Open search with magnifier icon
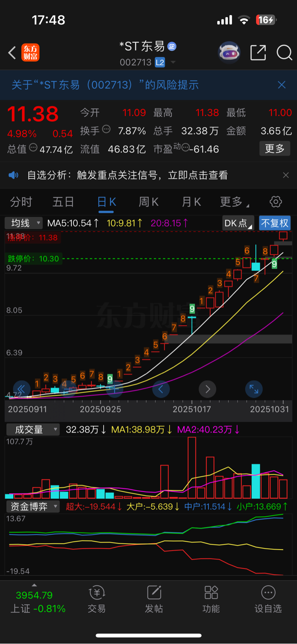 (284, 52)
